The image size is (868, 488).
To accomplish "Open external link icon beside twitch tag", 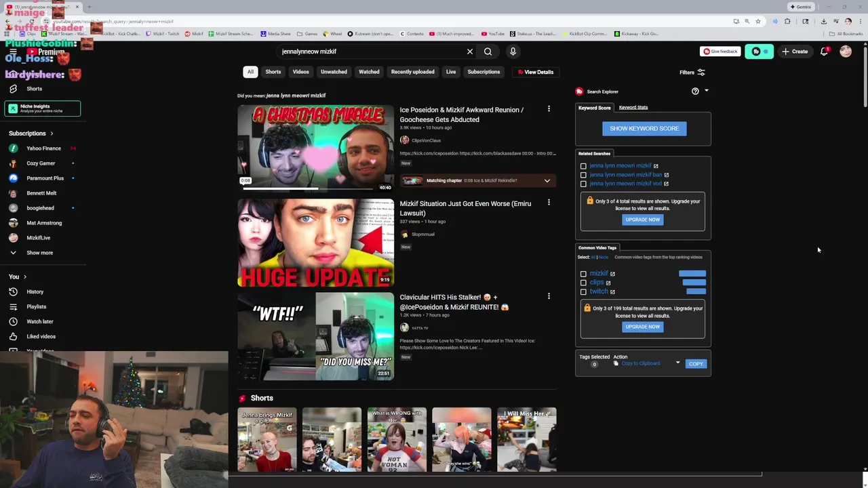I will point(612,292).
